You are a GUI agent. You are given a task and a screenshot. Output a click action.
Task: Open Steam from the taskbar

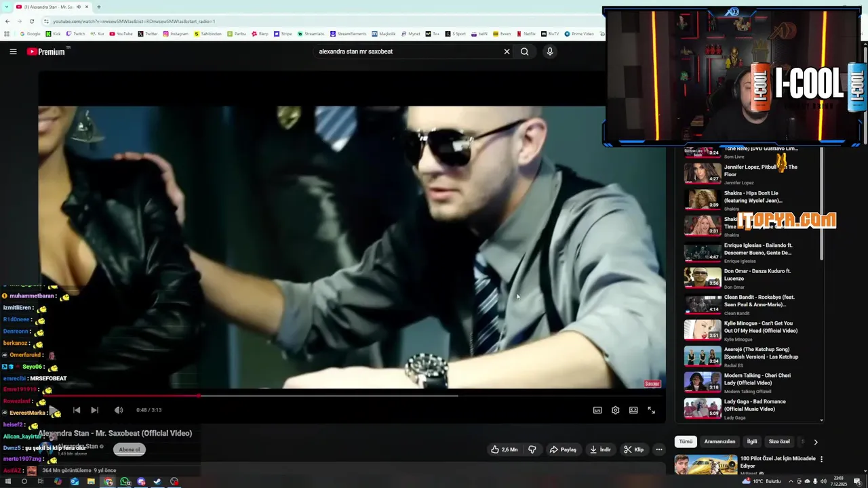[157, 482]
